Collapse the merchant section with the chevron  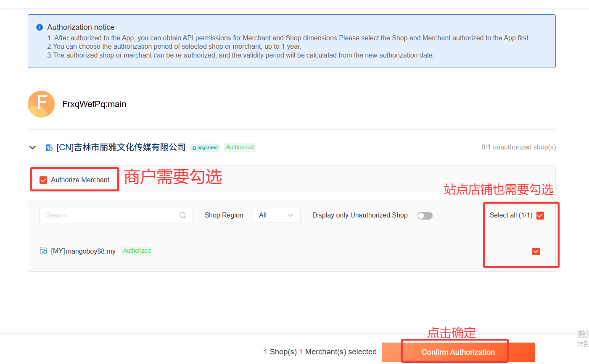(x=32, y=147)
